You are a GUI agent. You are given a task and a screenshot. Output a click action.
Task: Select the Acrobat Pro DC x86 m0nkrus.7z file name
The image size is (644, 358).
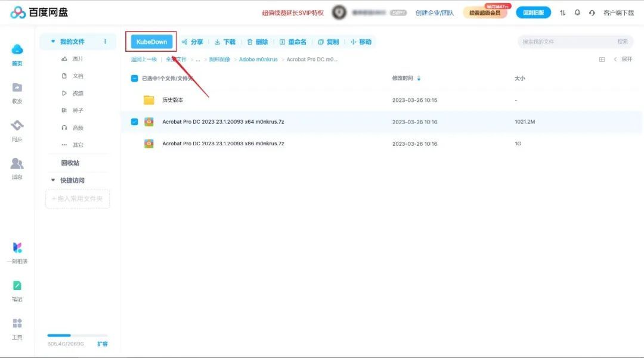(x=223, y=144)
